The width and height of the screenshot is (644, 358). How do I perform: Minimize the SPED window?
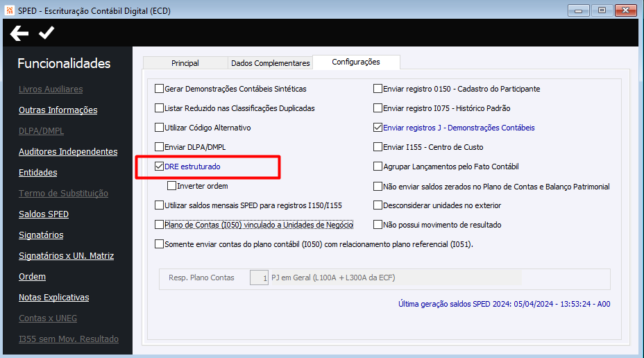pos(578,10)
